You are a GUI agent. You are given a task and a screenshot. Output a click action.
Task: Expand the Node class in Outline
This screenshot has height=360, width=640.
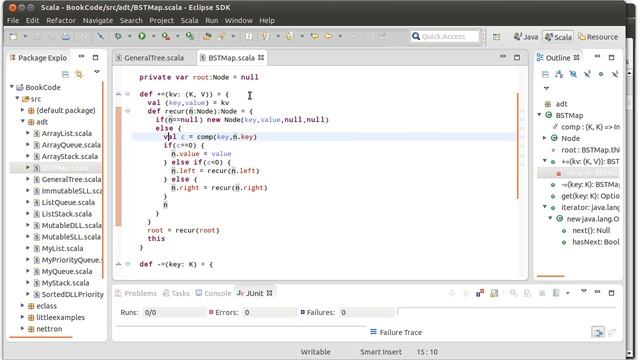[544, 138]
